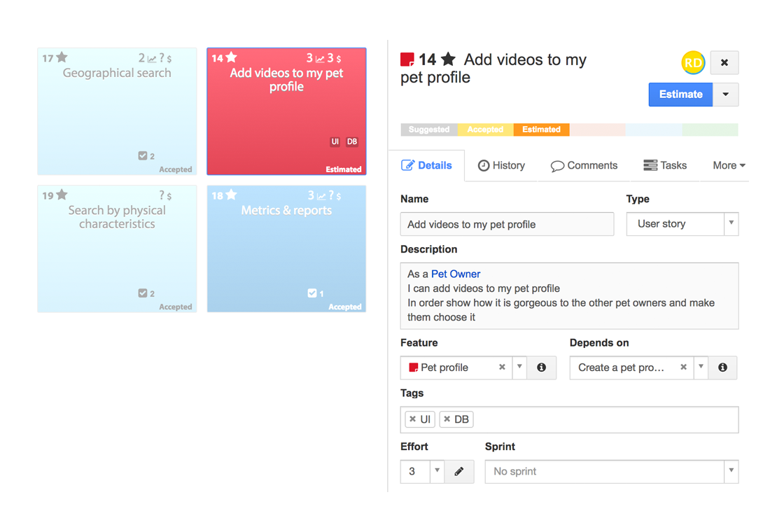This screenshot has width=777, height=532.
Task: Switch to the Comments tab
Action: pyautogui.click(x=584, y=165)
